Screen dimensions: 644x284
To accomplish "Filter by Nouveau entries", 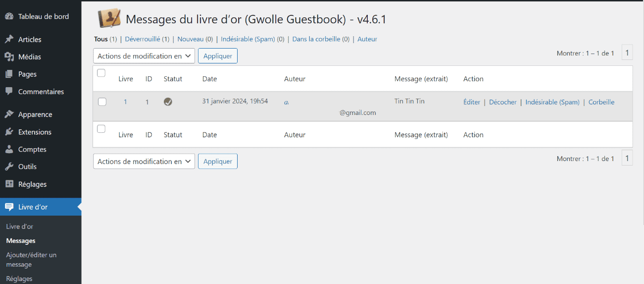I will [191, 39].
